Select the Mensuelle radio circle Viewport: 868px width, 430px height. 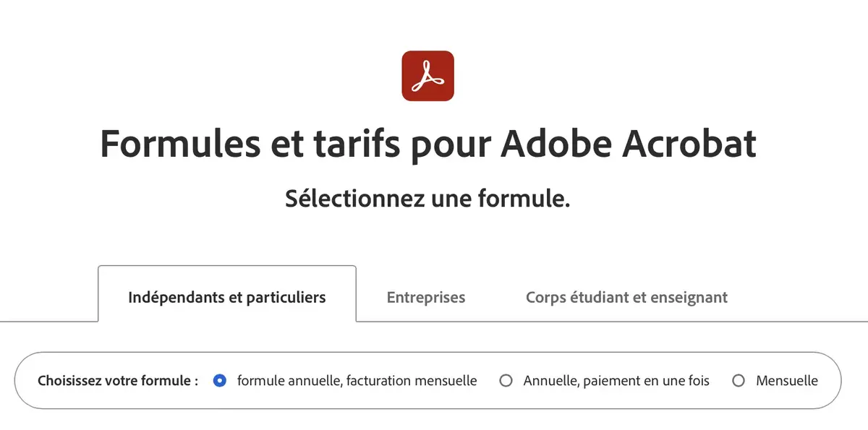(739, 380)
